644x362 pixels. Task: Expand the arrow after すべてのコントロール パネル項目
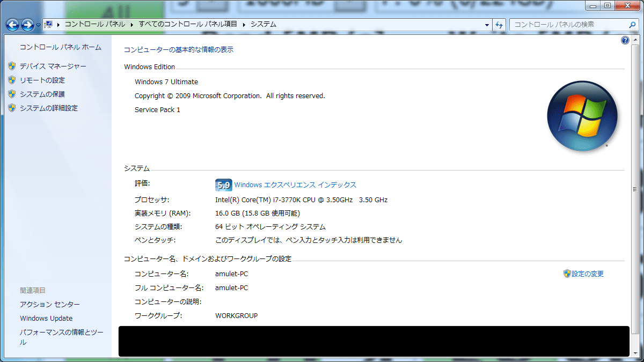(x=244, y=25)
